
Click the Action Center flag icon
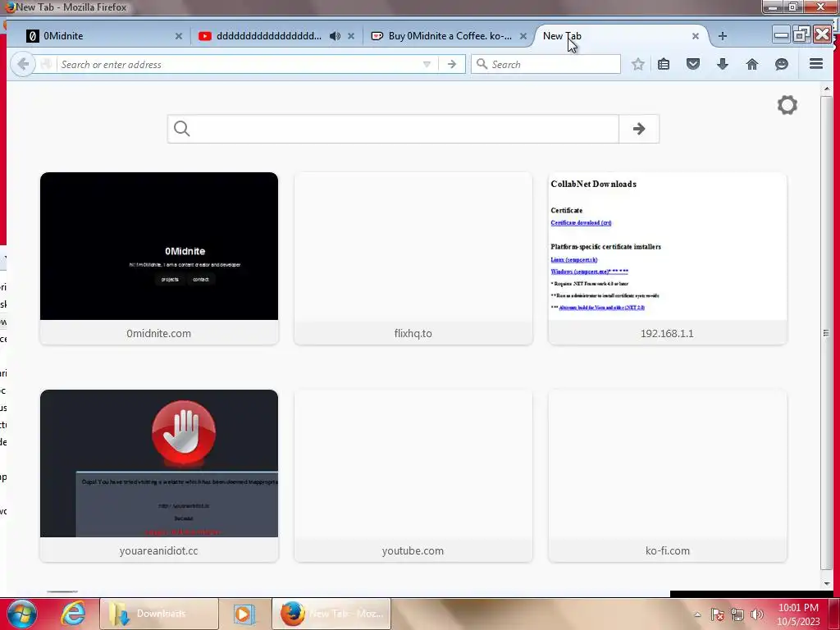[717, 614]
